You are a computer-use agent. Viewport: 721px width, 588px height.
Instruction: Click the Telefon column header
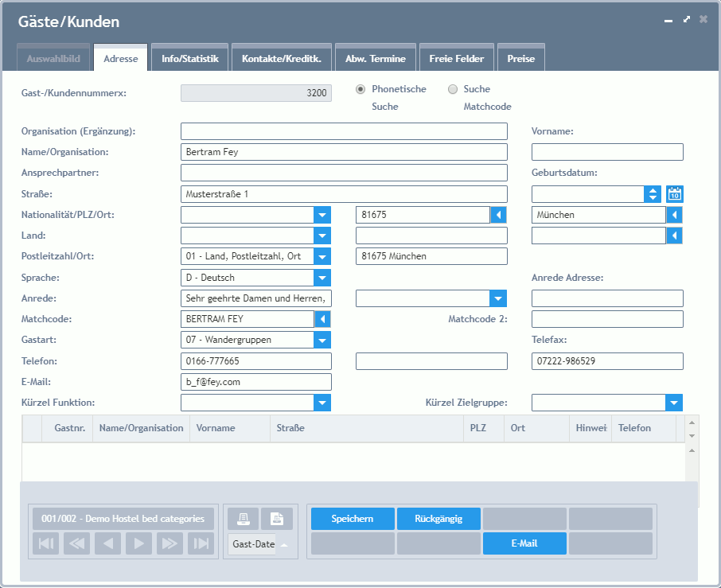point(644,428)
